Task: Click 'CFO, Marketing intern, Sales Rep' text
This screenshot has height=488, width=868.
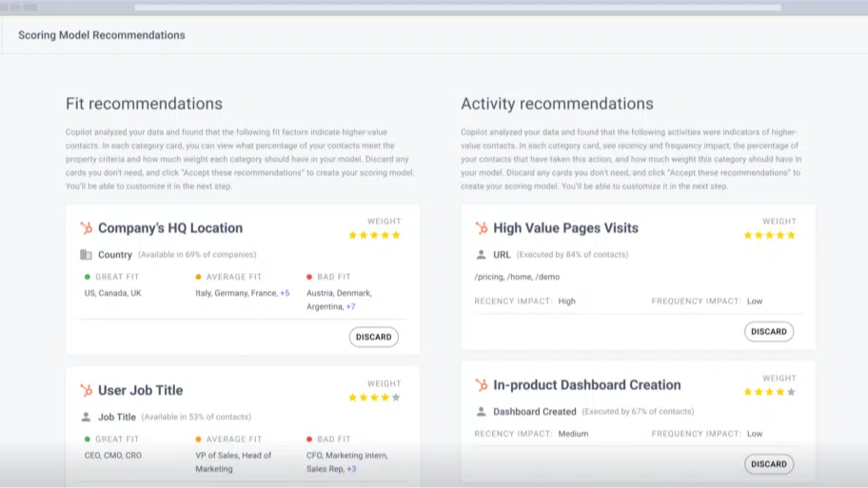Action: pyautogui.click(x=347, y=462)
